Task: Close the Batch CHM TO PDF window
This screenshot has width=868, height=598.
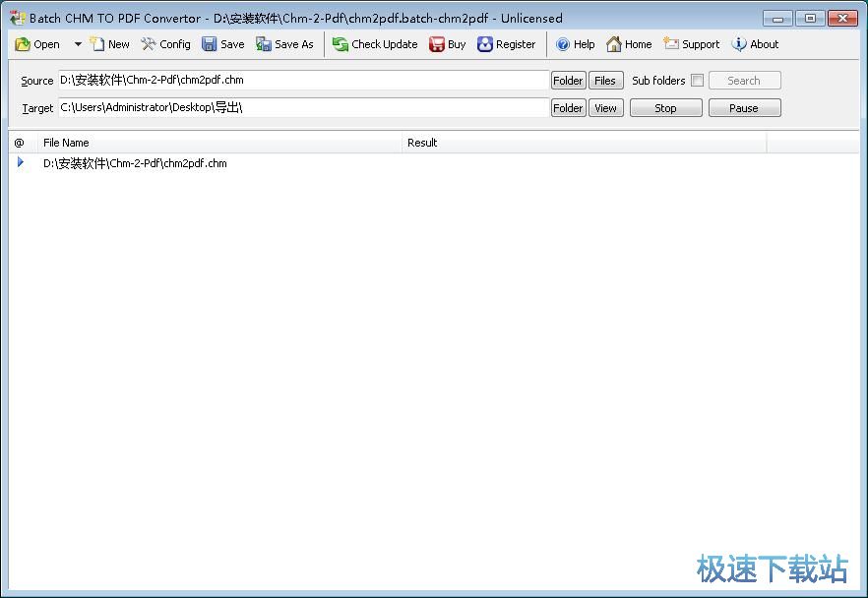Action: [x=842, y=19]
